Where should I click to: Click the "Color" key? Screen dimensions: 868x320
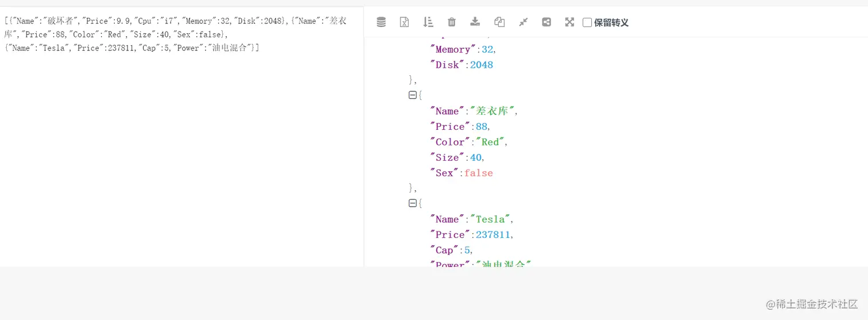[451, 142]
